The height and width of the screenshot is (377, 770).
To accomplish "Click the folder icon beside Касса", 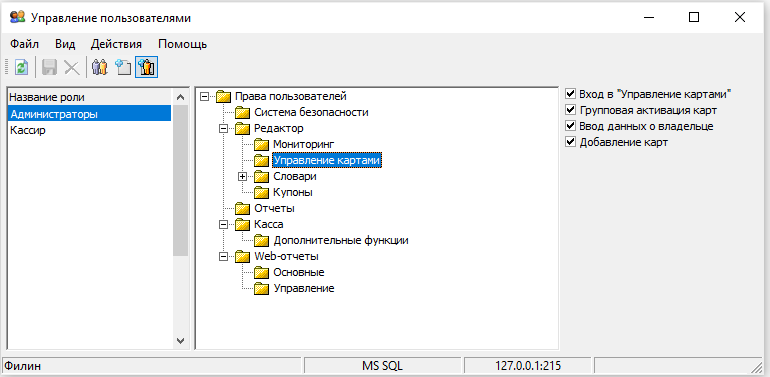I will point(242,224).
